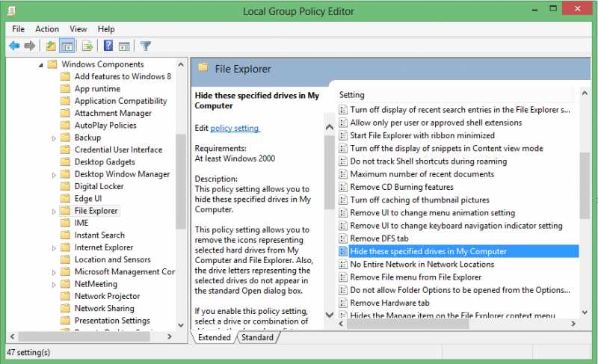Image resolution: width=598 pixels, height=364 pixels.
Task: Click the Forward arrow toolbar icon
Action: [29, 46]
